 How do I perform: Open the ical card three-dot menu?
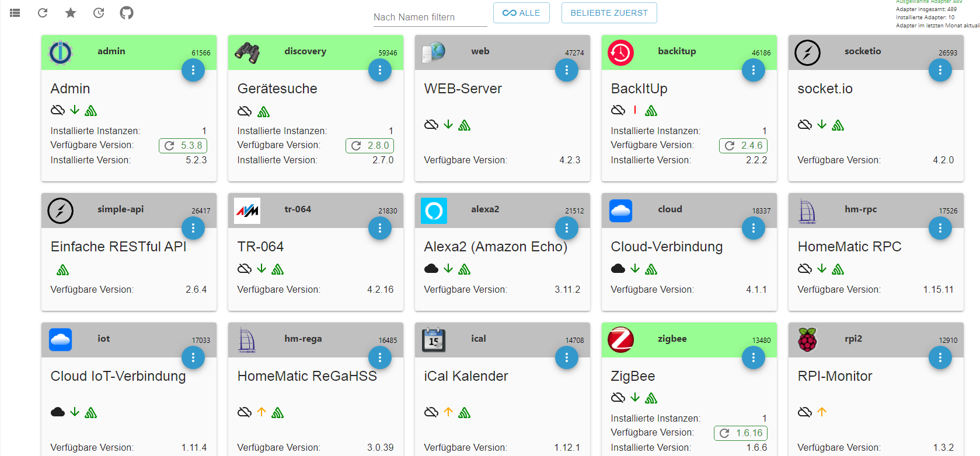(567, 357)
